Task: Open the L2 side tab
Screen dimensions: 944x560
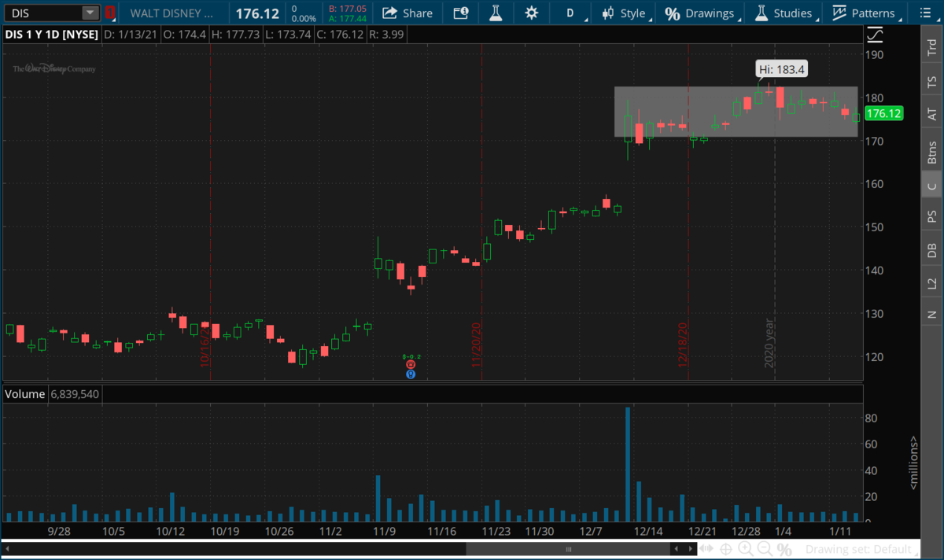Action: pos(932,282)
